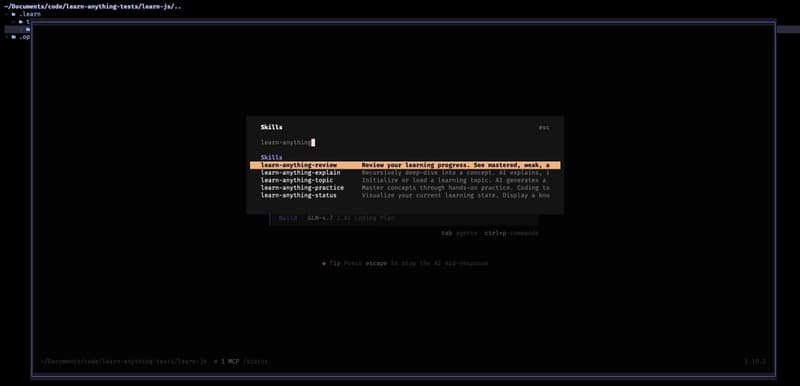Click the 'Initialize or load a learning topic' description

click(454, 180)
